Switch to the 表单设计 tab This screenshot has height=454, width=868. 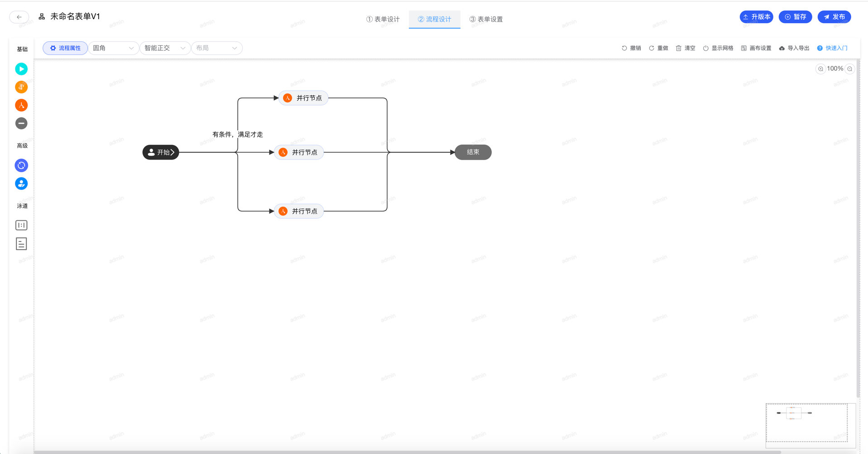[383, 19]
